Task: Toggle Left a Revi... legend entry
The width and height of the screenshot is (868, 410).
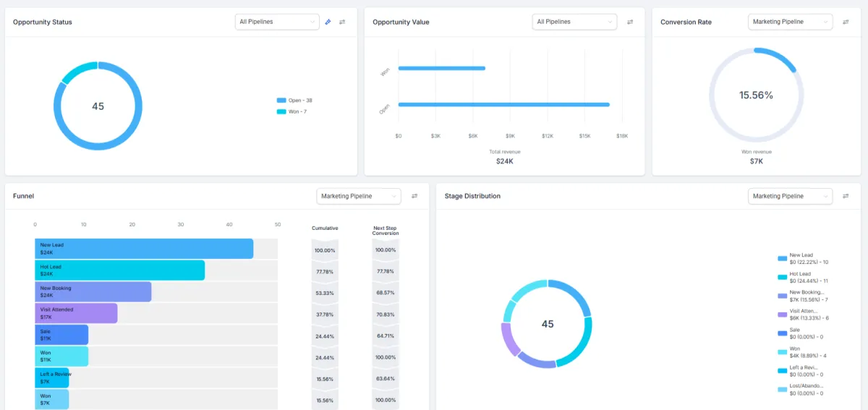Action: pos(801,370)
